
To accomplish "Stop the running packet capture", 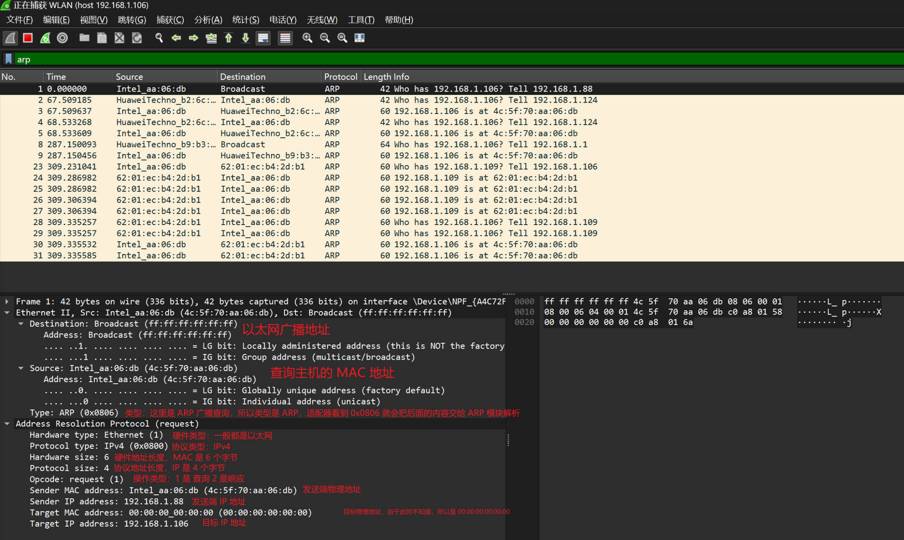I will (28, 38).
